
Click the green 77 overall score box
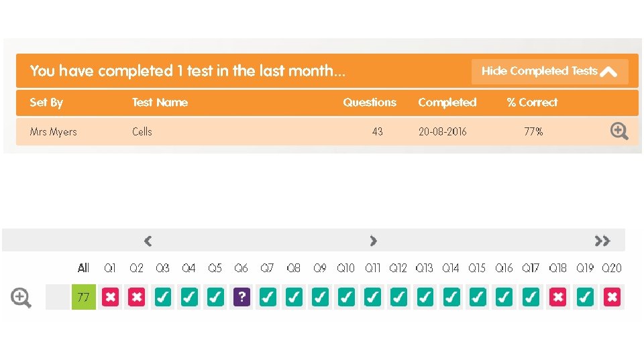click(84, 297)
